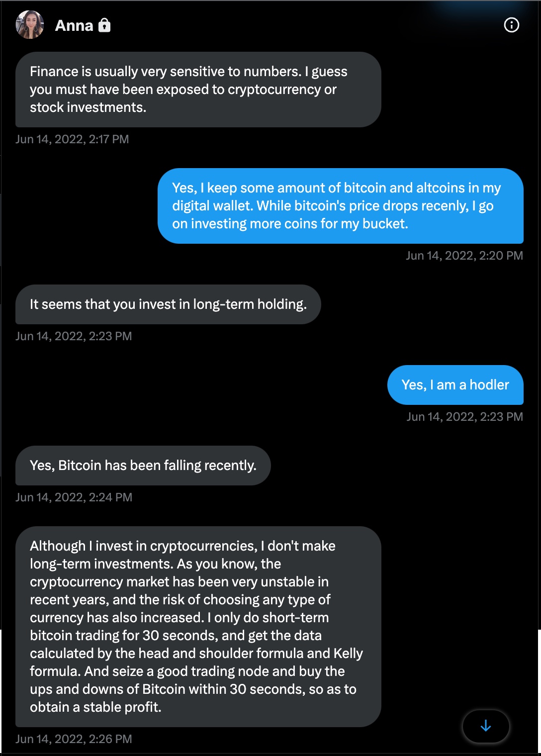Click the Jun 14, 2022, 2:24 PM timestamp

tap(74, 497)
